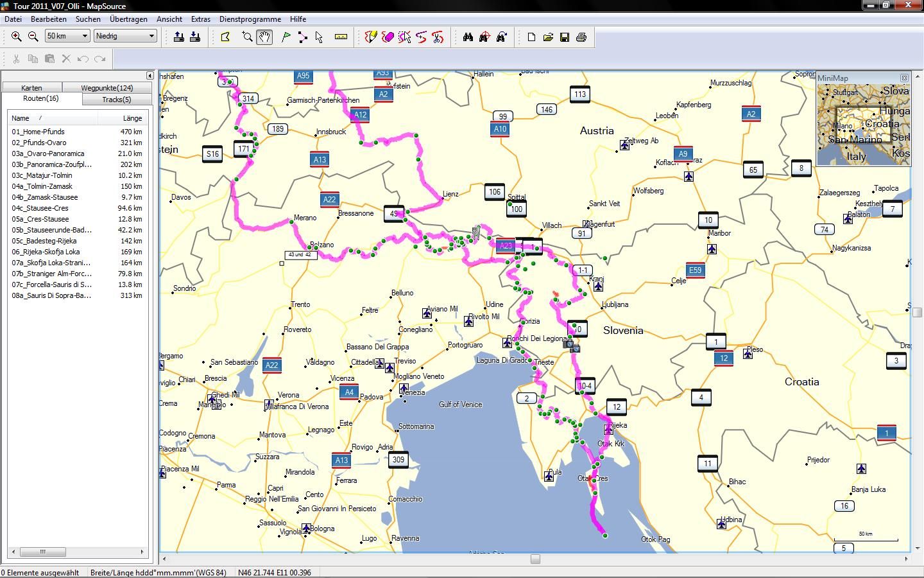The height and width of the screenshot is (578, 924).
Task: Select the track eraser tool
Action: [x=388, y=37]
